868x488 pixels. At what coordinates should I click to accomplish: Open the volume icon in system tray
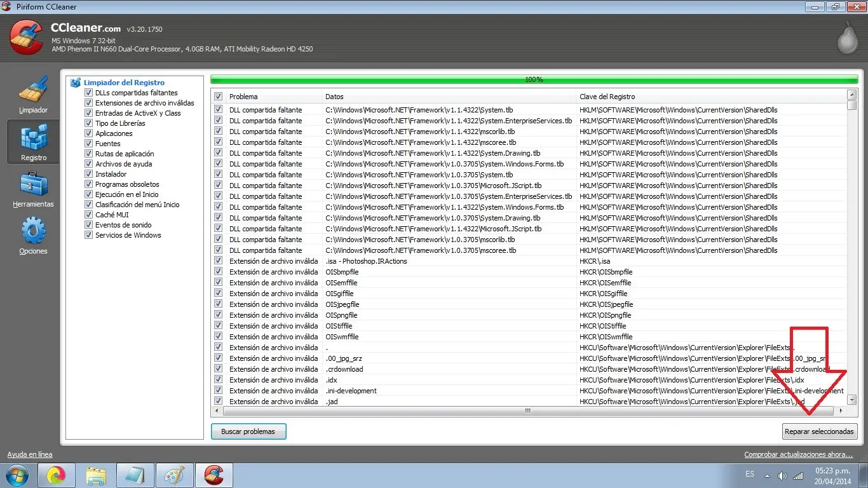coord(782,476)
